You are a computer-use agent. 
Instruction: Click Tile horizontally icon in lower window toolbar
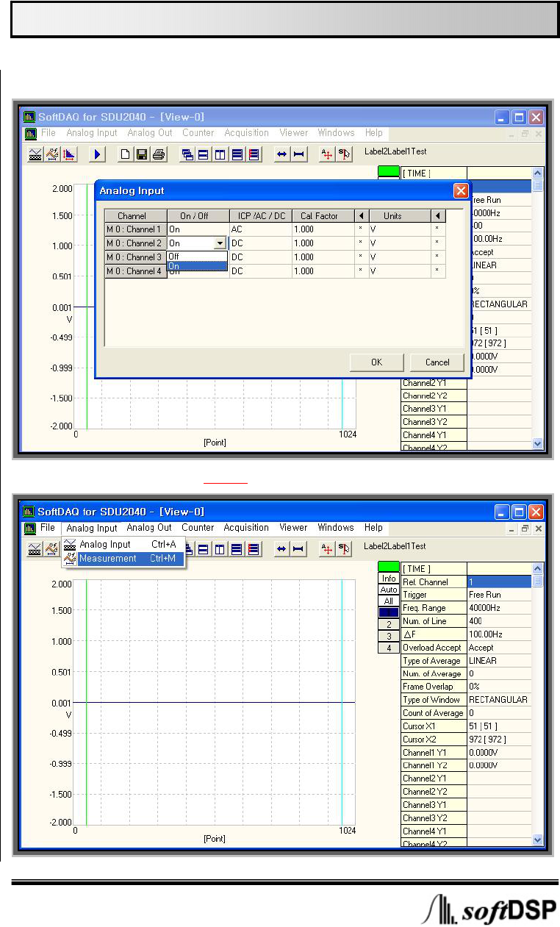point(204,548)
